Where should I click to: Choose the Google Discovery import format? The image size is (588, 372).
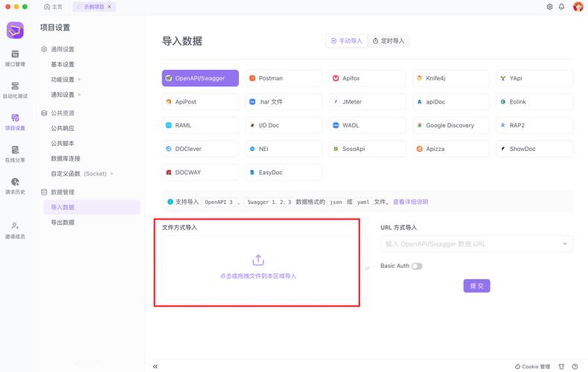pyautogui.click(x=451, y=125)
